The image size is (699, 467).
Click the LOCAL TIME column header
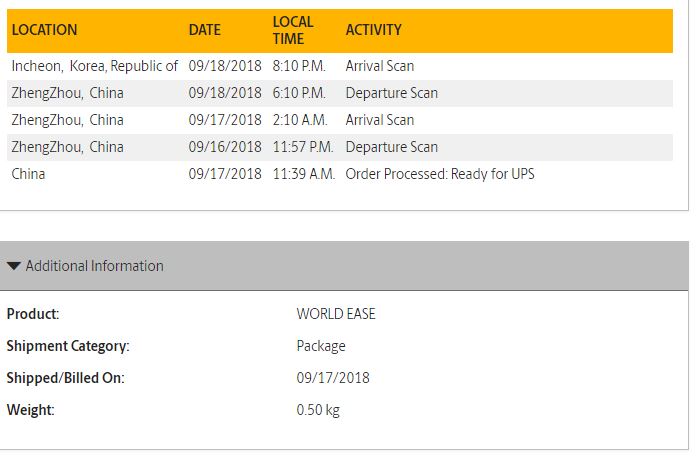point(293,30)
